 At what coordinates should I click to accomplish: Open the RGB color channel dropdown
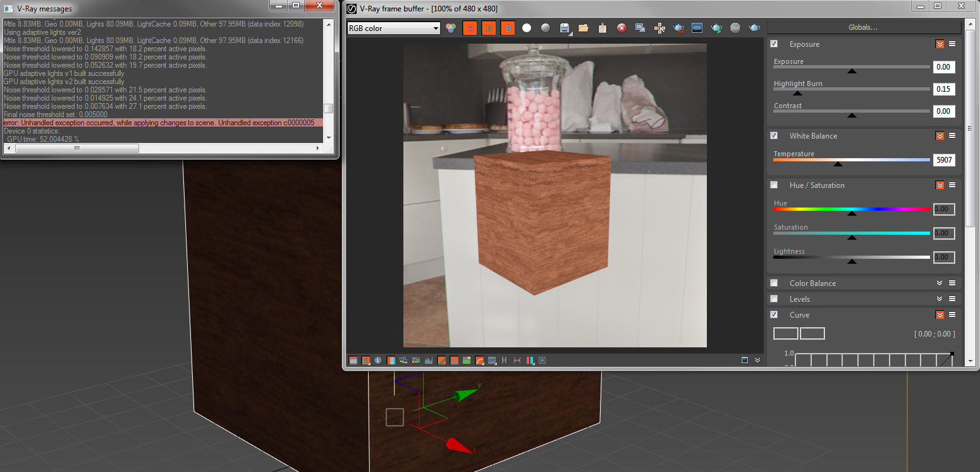[394, 28]
